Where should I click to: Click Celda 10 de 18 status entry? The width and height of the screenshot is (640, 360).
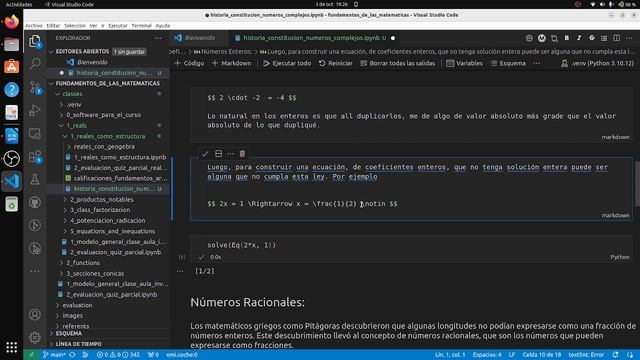542,355
